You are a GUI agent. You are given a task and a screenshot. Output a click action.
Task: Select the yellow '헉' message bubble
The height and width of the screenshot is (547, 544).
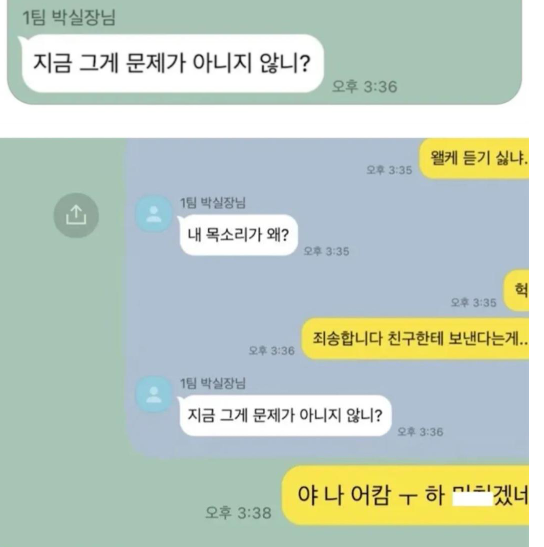pyautogui.click(x=516, y=290)
